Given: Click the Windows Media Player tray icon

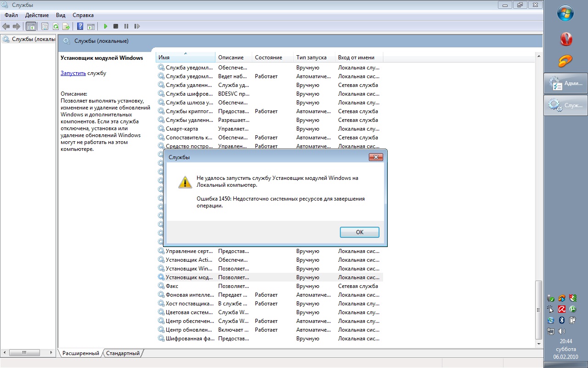Looking at the screenshot, I should pyautogui.click(x=561, y=298).
